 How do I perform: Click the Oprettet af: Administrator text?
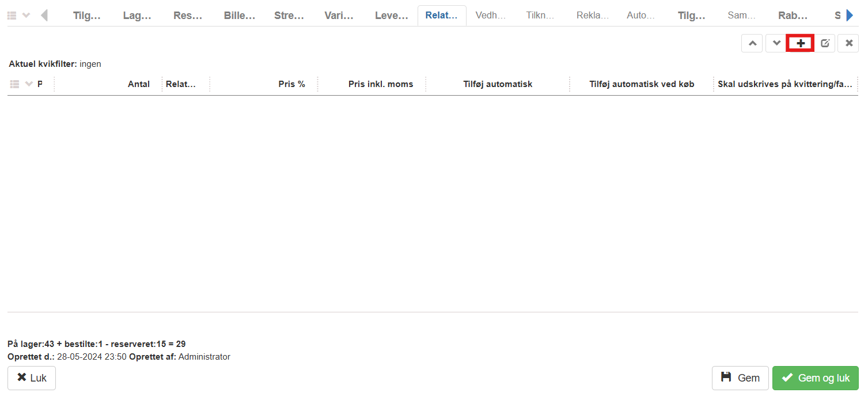[x=180, y=357]
